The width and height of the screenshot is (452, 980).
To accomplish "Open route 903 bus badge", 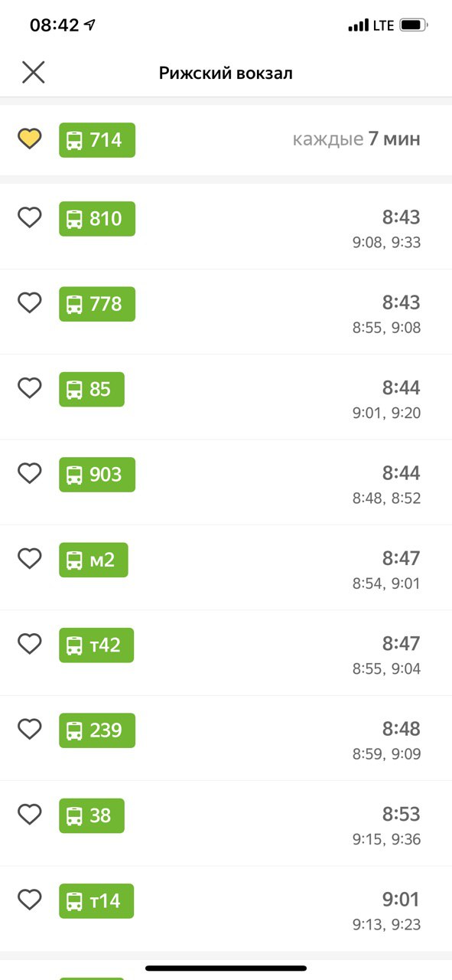I will coord(97,475).
